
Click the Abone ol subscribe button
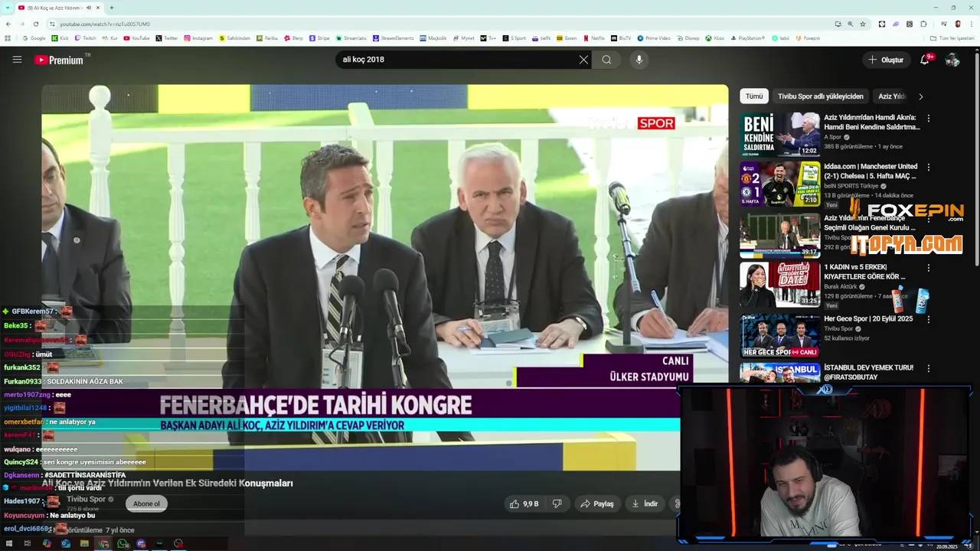pos(146,504)
